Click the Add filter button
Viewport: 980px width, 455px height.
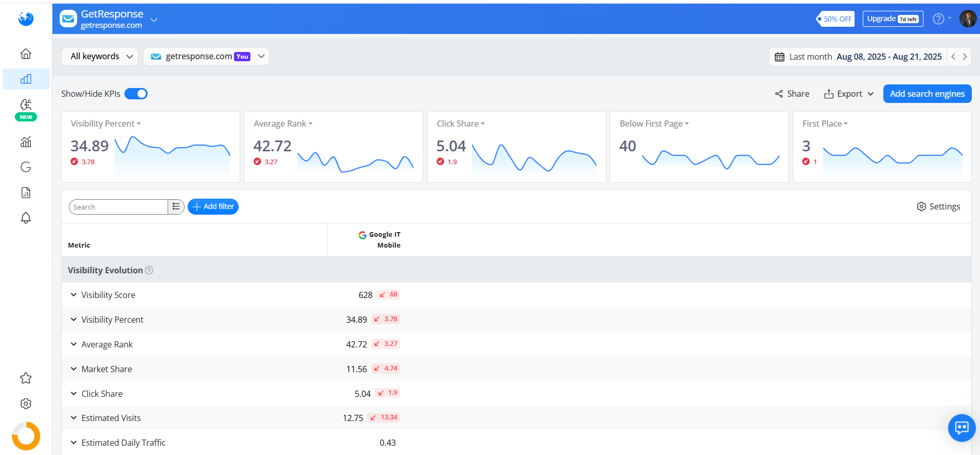[213, 206]
